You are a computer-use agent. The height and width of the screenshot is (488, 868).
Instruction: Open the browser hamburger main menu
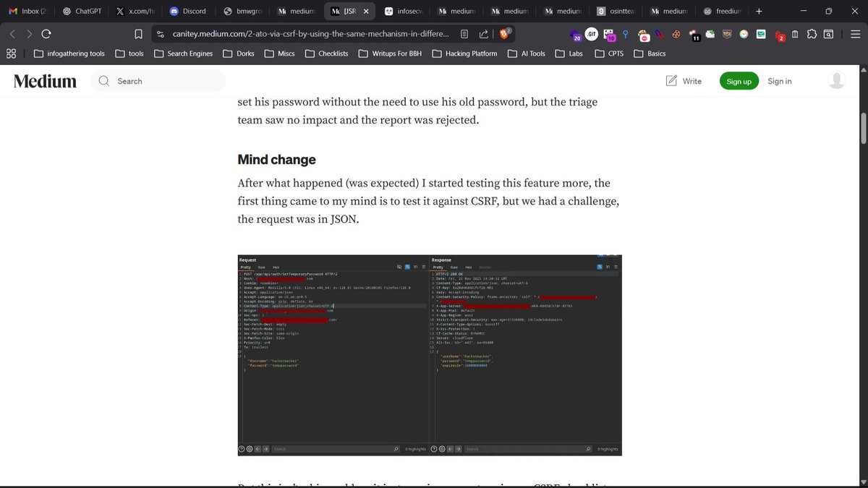(x=854, y=34)
